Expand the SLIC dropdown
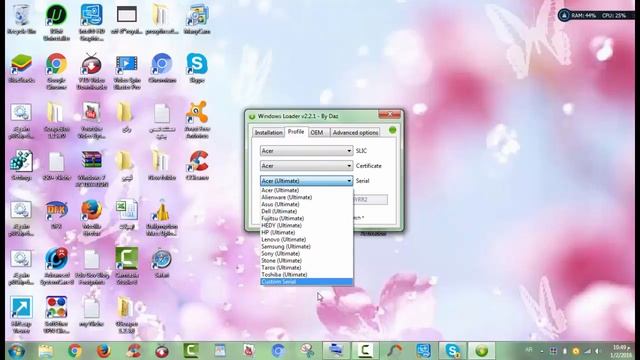 306,151
